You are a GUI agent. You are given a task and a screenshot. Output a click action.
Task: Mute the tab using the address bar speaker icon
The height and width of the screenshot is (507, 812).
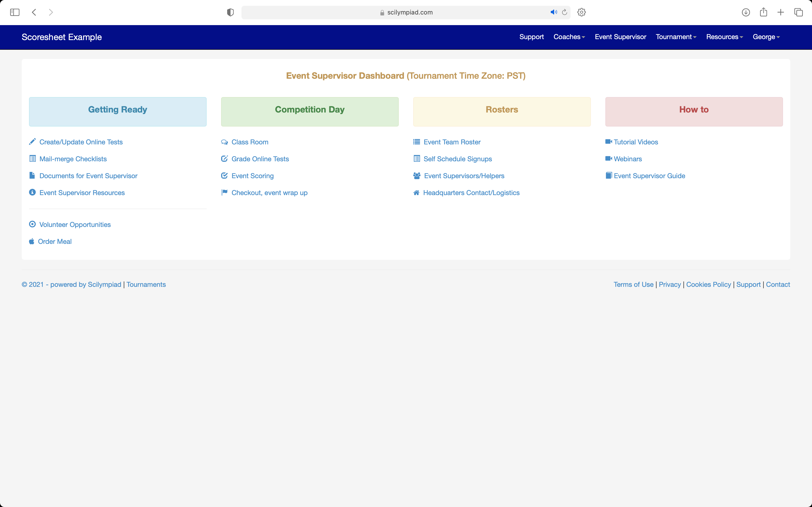coord(554,12)
